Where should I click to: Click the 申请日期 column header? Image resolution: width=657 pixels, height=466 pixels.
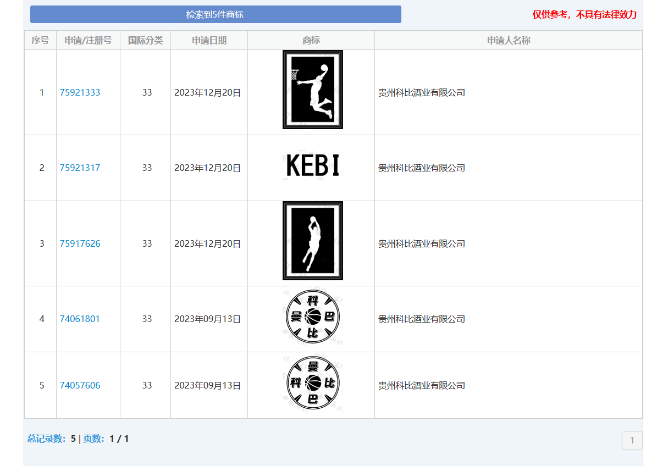click(x=209, y=40)
